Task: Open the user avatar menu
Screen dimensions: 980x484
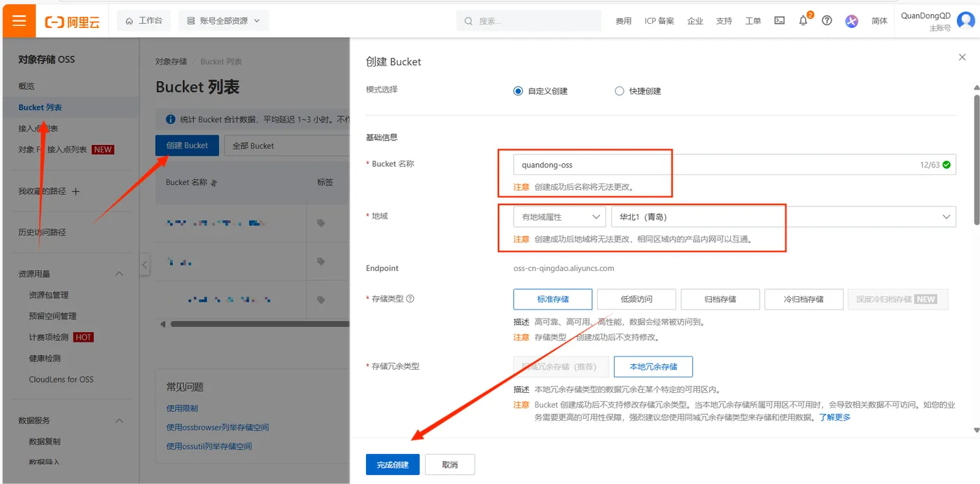Action: 966,20
